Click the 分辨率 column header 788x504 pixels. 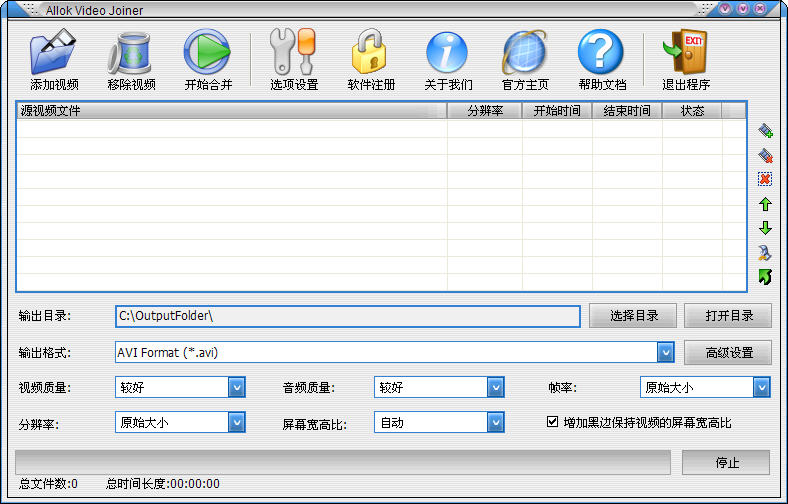click(x=484, y=111)
